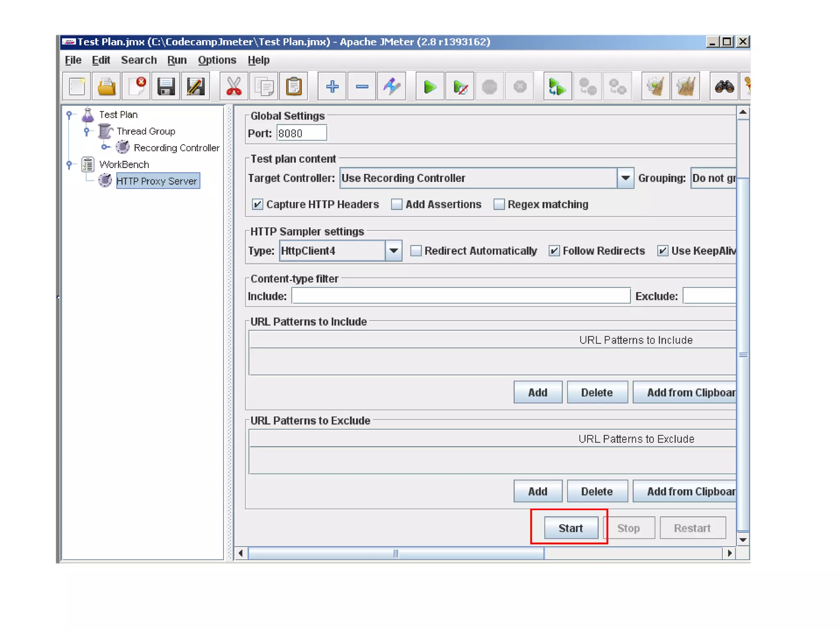Click the green Start (play) toolbar icon

[x=429, y=87]
